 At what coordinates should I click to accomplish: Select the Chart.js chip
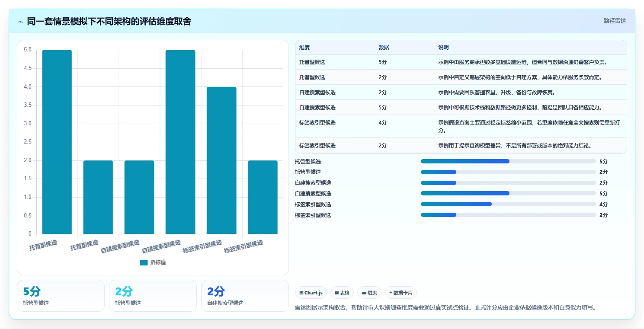coord(311,293)
